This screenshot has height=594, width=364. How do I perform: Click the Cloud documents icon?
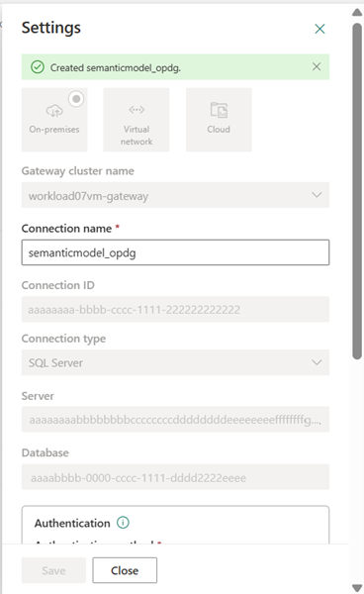point(219,110)
